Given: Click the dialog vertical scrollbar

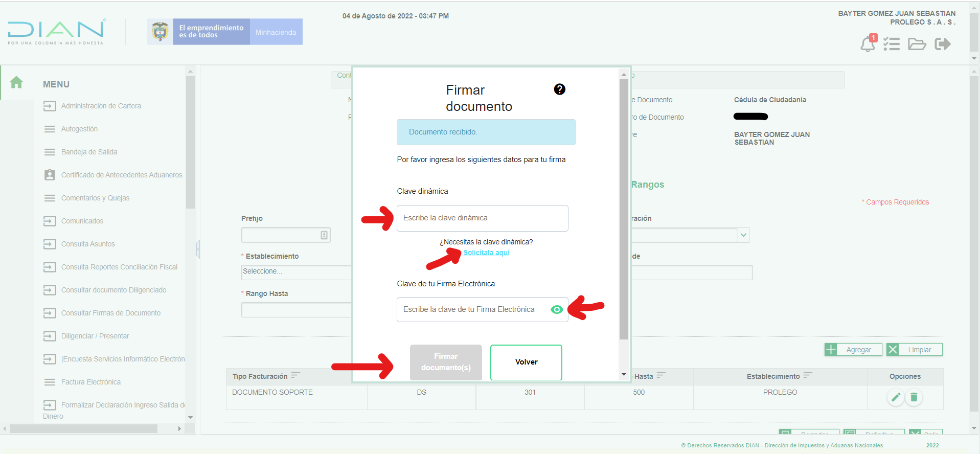Looking at the screenshot, I should point(624,210).
